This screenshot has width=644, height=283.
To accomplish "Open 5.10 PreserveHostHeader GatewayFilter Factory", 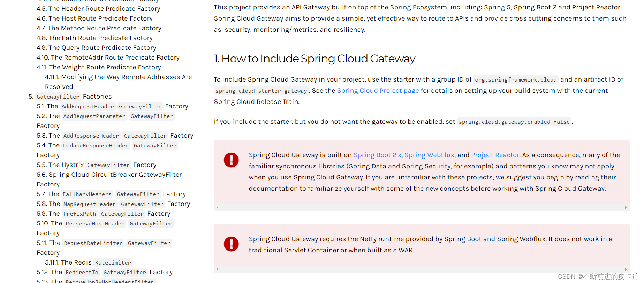I will click(x=105, y=228).
